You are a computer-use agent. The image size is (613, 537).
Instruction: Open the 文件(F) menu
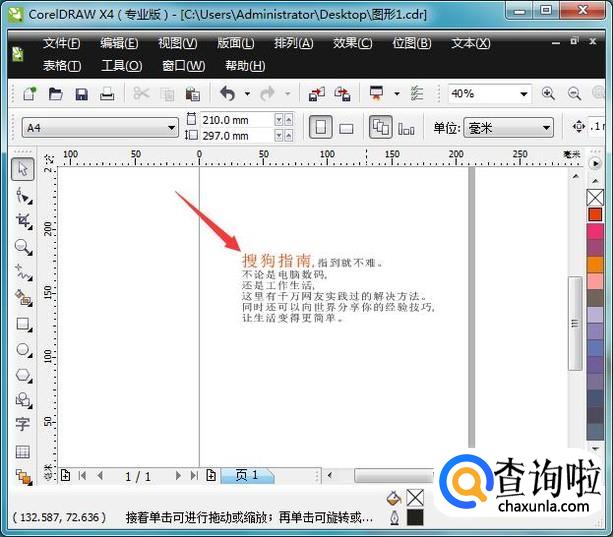click(x=61, y=43)
